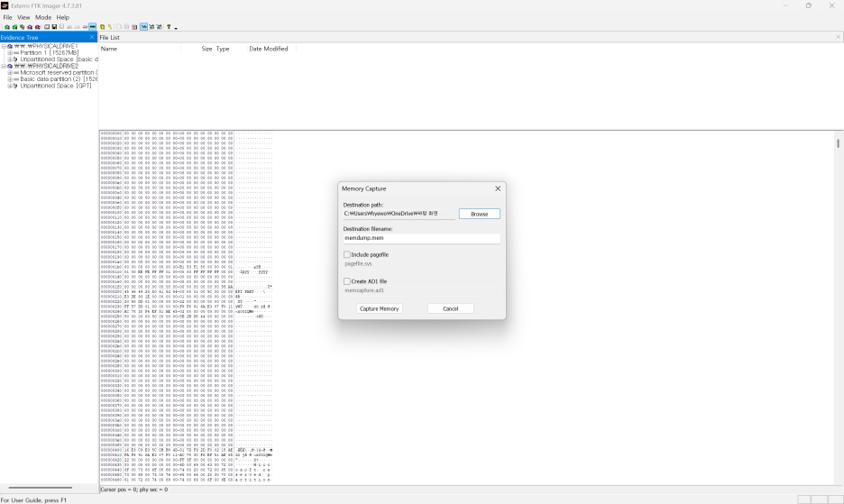Select hex file view mode icon
This screenshot has width=844, height=504.
point(159,27)
